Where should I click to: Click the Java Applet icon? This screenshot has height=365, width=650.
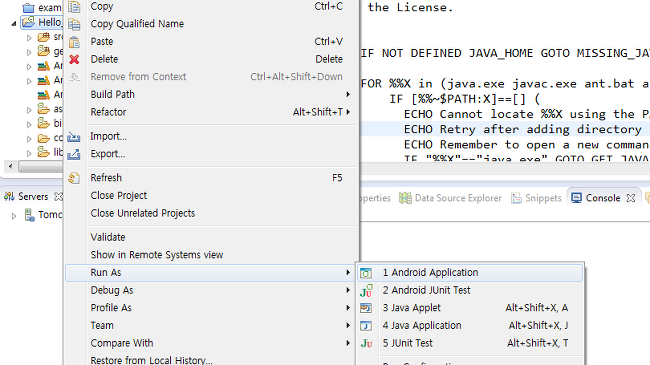coord(366,308)
